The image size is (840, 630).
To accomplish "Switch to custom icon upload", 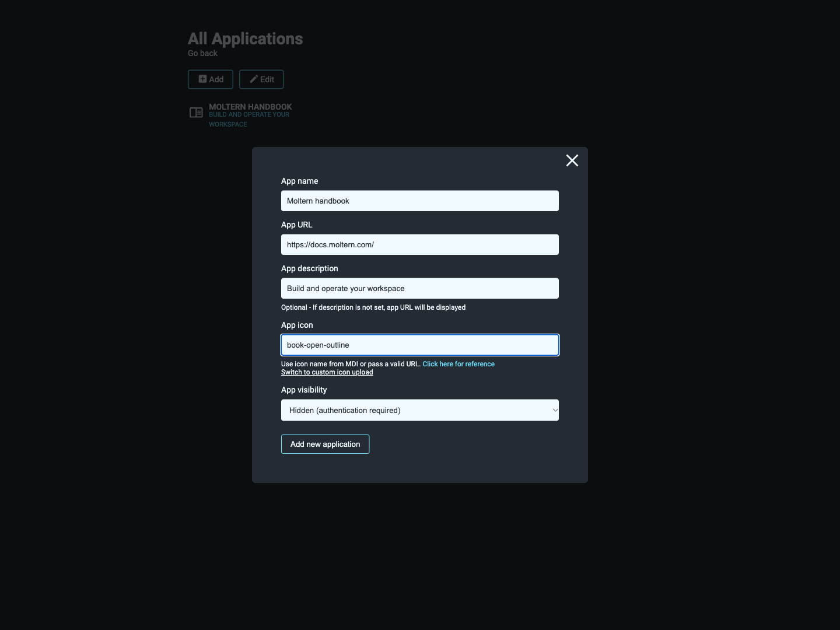I will pos(327,372).
